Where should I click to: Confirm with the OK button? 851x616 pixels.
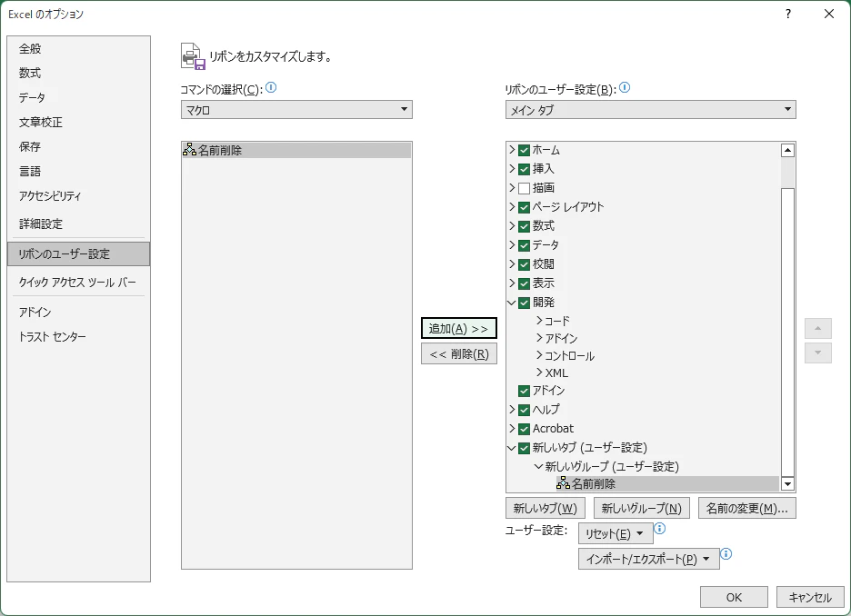tap(734, 597)
